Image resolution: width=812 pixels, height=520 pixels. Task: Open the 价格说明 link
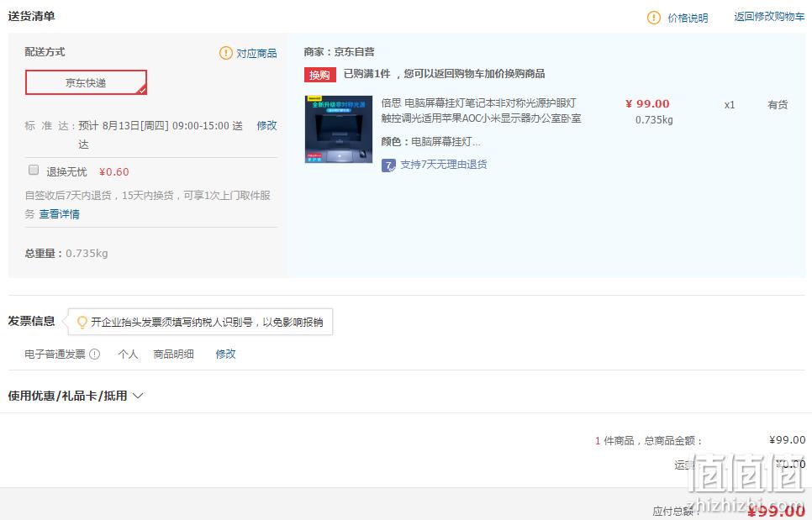coord(688,18)
